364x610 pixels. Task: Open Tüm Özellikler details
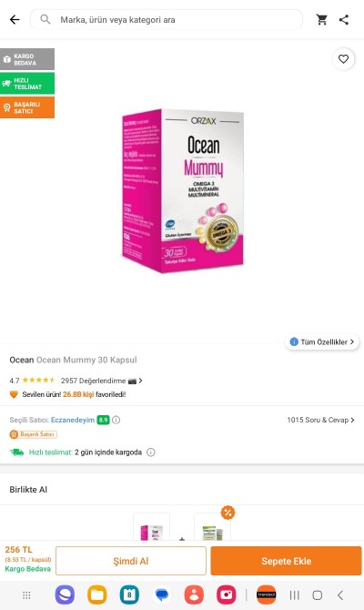(322, 342)
